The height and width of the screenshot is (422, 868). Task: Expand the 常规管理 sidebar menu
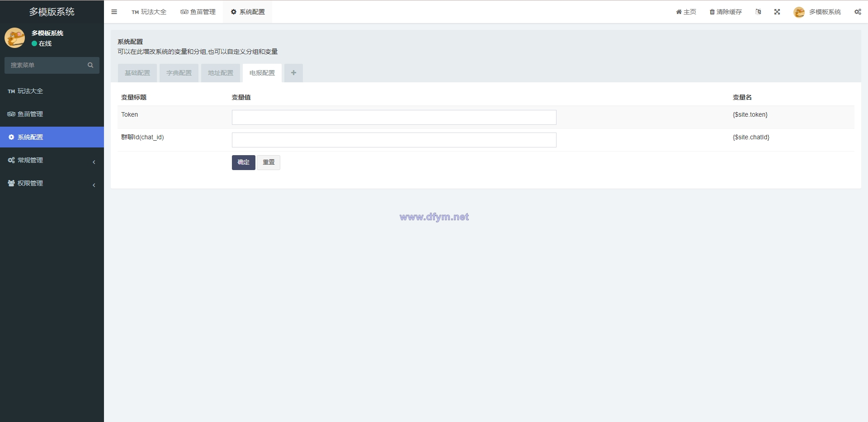coord(52,160)
